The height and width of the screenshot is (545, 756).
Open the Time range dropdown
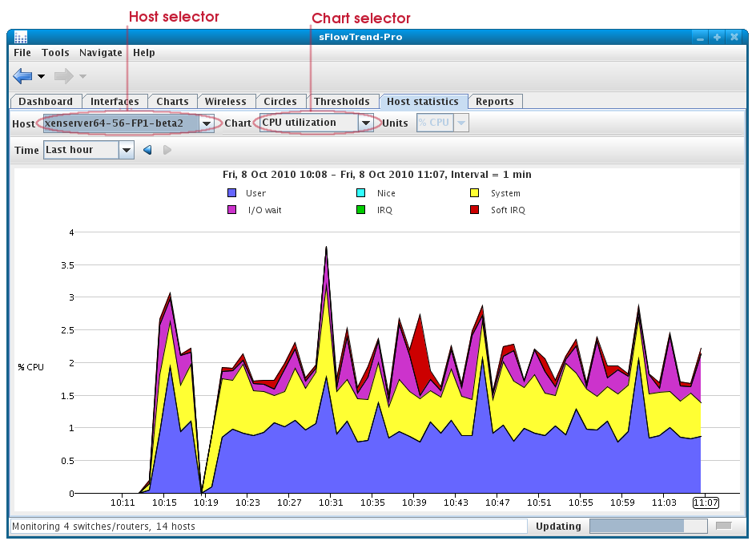tap(126, 150)
